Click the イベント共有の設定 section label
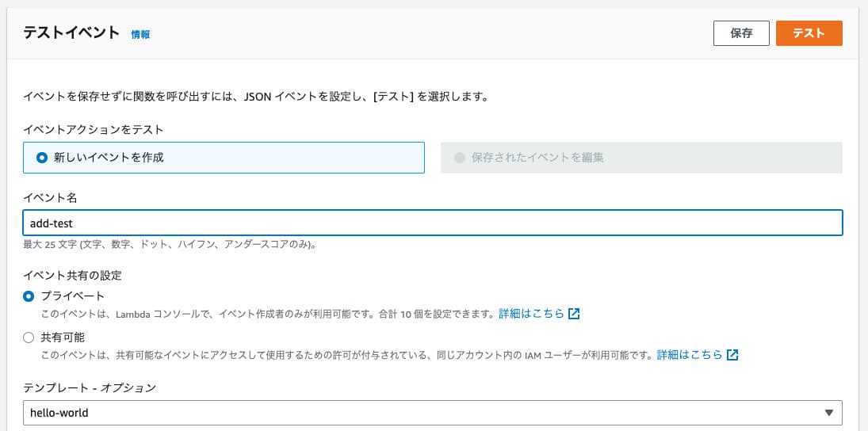The image size is (868, 431). pos(73,276)
